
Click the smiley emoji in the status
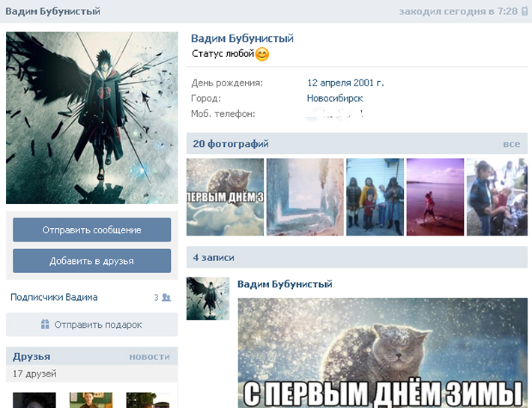click(262, 54)
